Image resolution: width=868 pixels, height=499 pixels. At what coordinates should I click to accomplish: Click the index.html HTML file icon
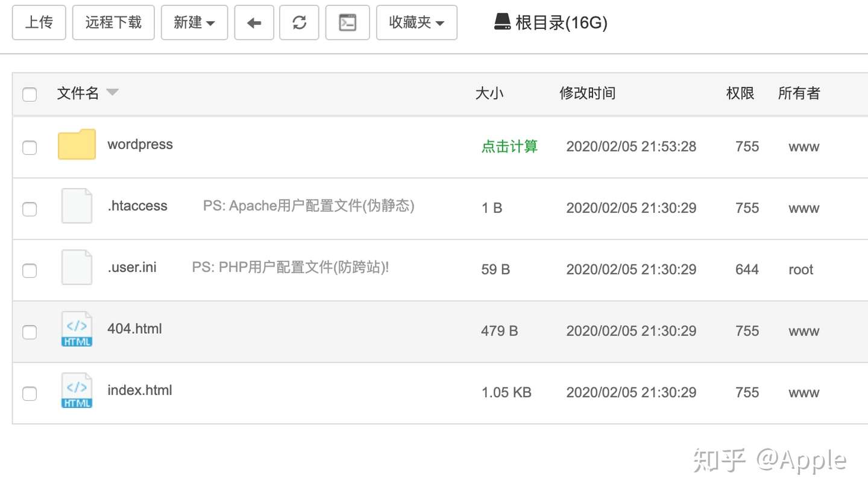(77, 391)
